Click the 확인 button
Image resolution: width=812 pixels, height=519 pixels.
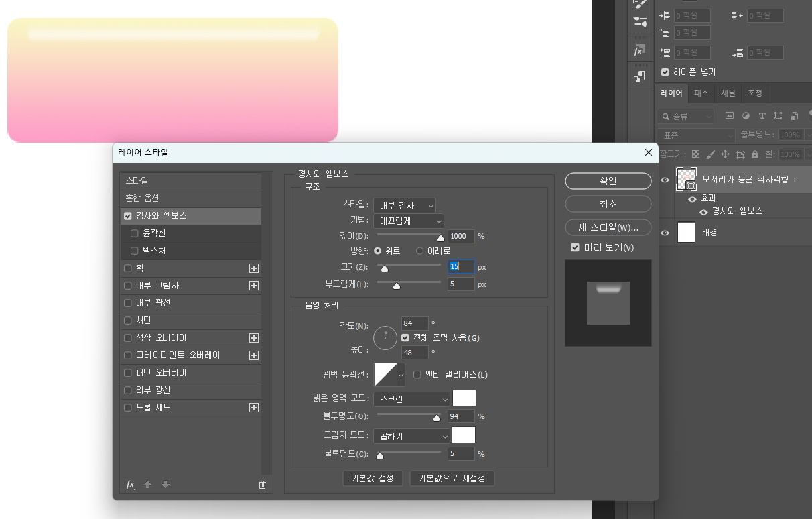(x=608, y=181)
